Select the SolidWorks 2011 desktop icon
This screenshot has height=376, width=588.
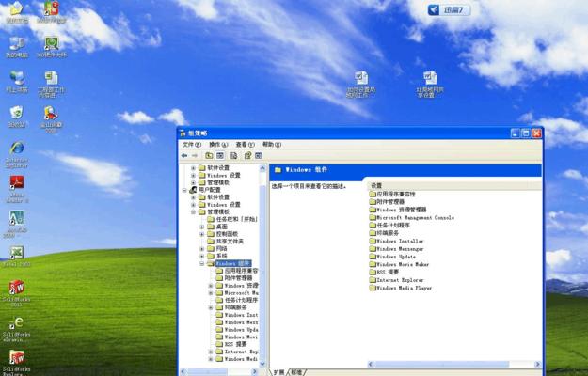tap(17, 293)
